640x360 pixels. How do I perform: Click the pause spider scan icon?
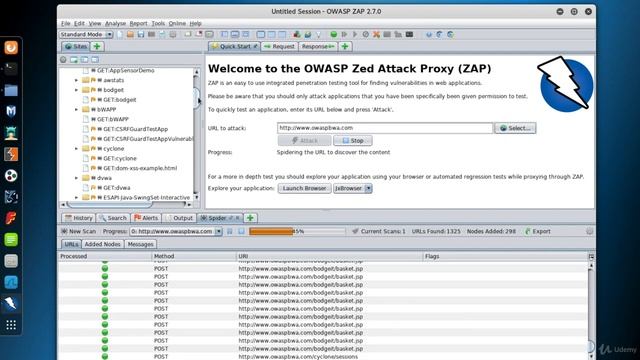pyautogui.click(x=230, y=231)
